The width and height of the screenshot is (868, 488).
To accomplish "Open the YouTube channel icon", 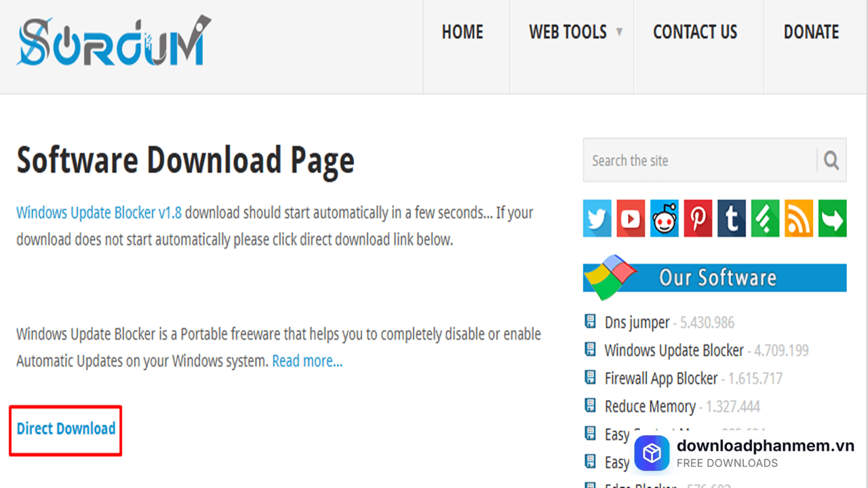I will [x=631, y=218].
